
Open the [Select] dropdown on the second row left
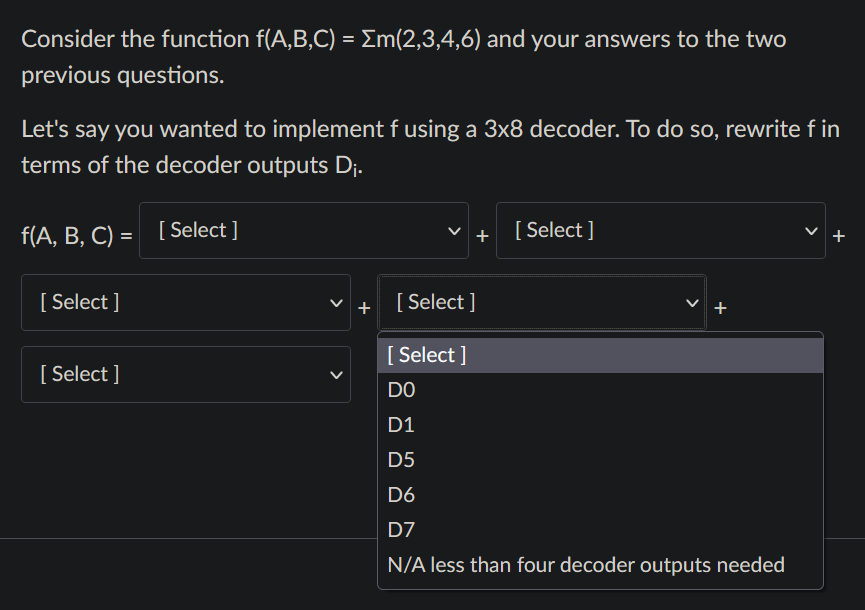185,302
